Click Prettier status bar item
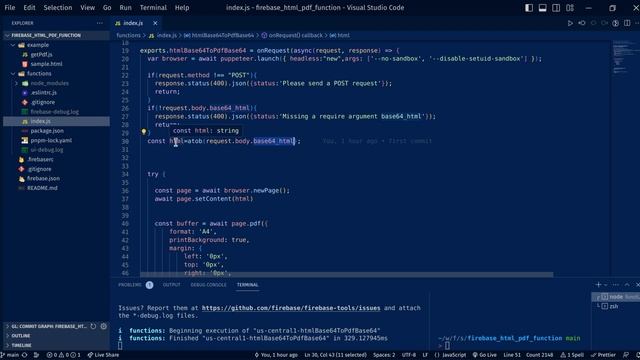640x360 pixels. point(604,355)
